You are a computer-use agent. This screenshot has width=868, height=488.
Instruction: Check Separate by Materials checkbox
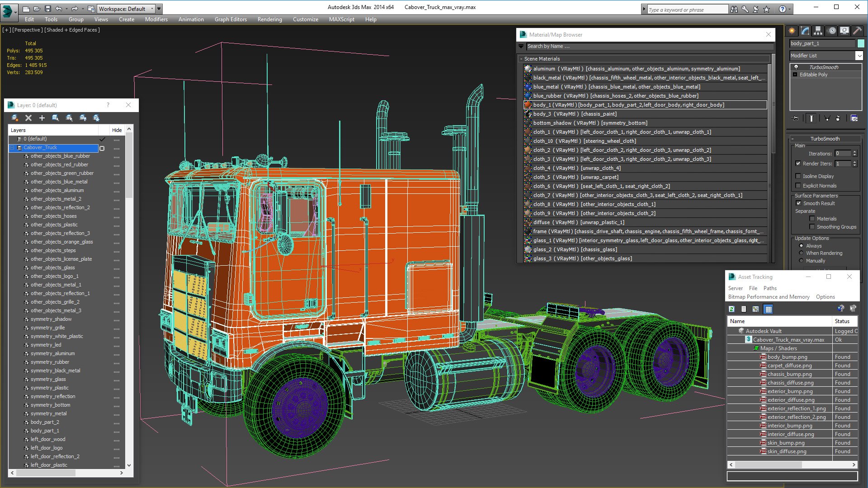coord(812,219)
